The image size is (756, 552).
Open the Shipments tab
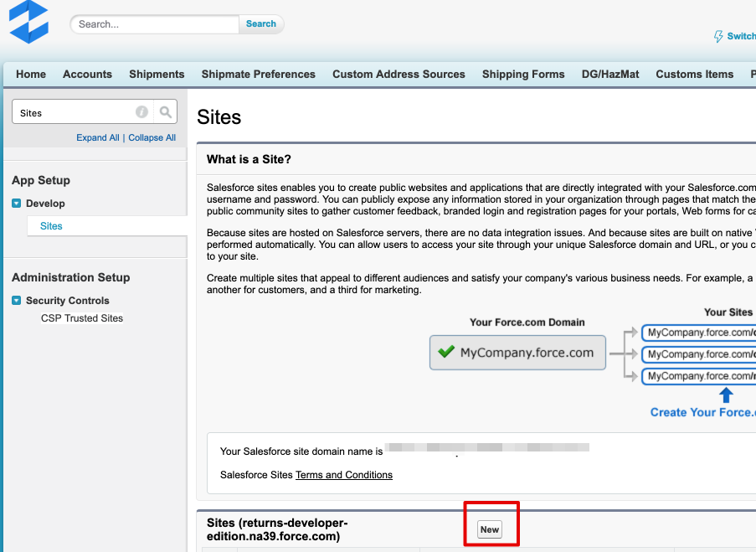pyautogui.click(x=157, y=75)
